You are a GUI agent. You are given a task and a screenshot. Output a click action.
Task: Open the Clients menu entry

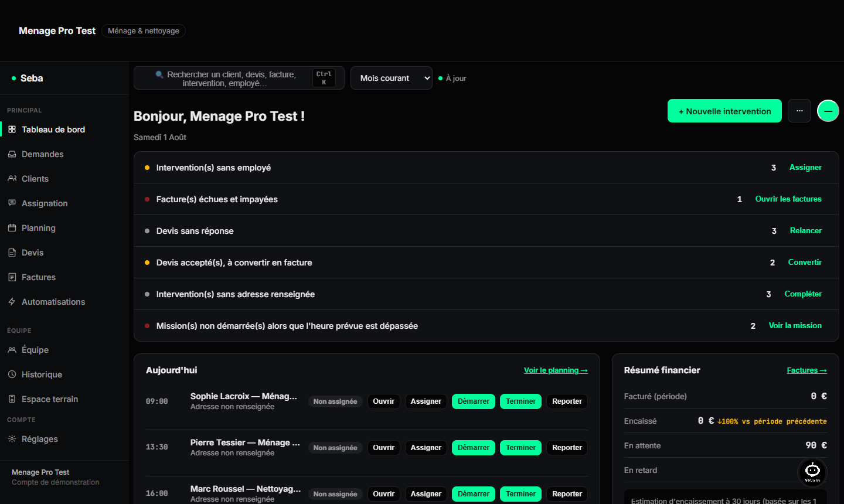coord(64,179)
